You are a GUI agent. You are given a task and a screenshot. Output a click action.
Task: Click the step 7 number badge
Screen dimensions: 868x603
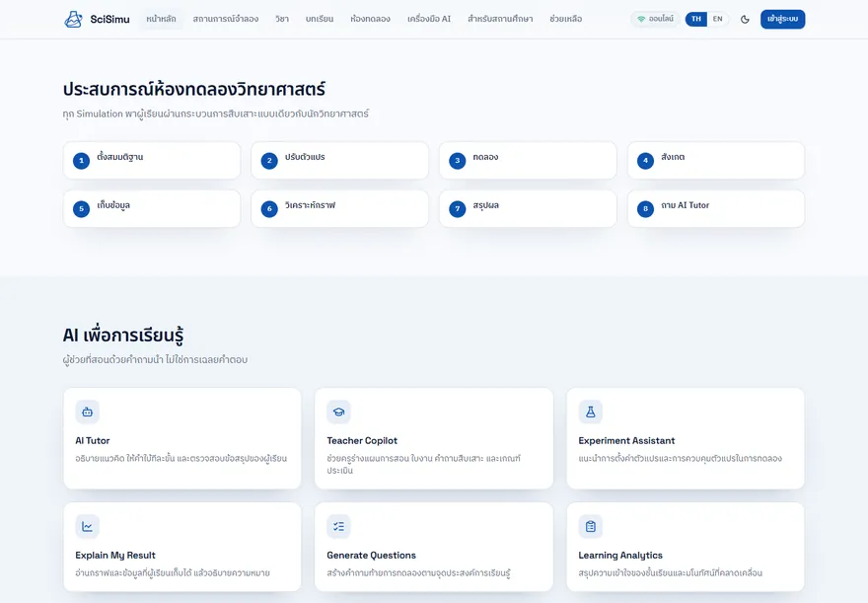(x=458, y=209)
